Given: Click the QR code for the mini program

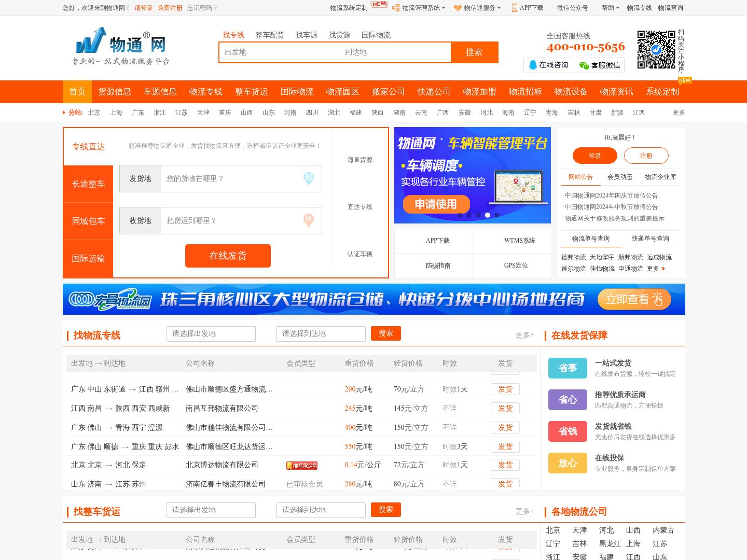Looking at the screenshot, I should point(656,50).
